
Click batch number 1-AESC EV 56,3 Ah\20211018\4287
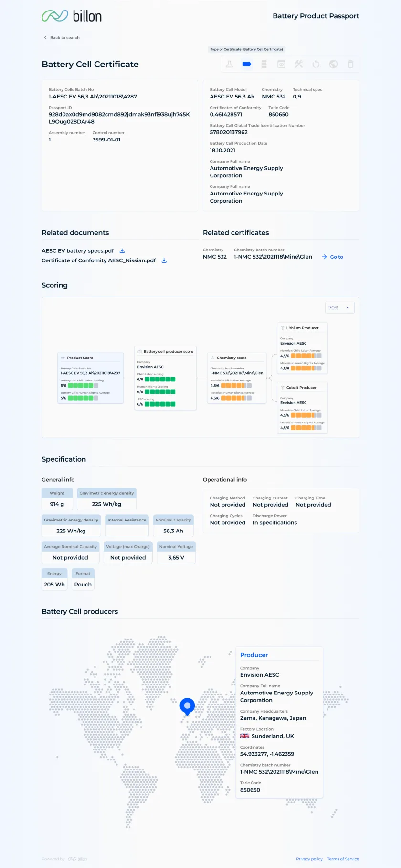[x=93, y=97]
